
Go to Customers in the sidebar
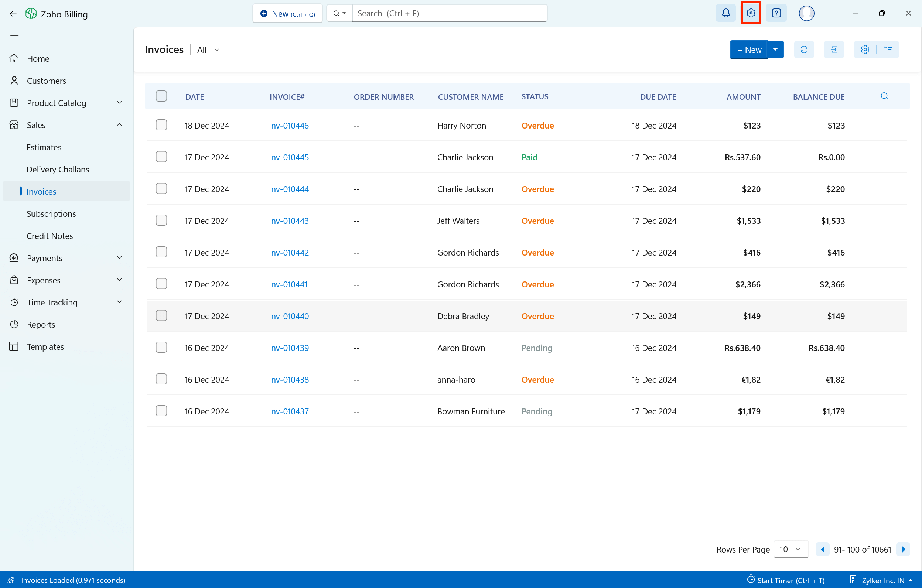(46, 81)
